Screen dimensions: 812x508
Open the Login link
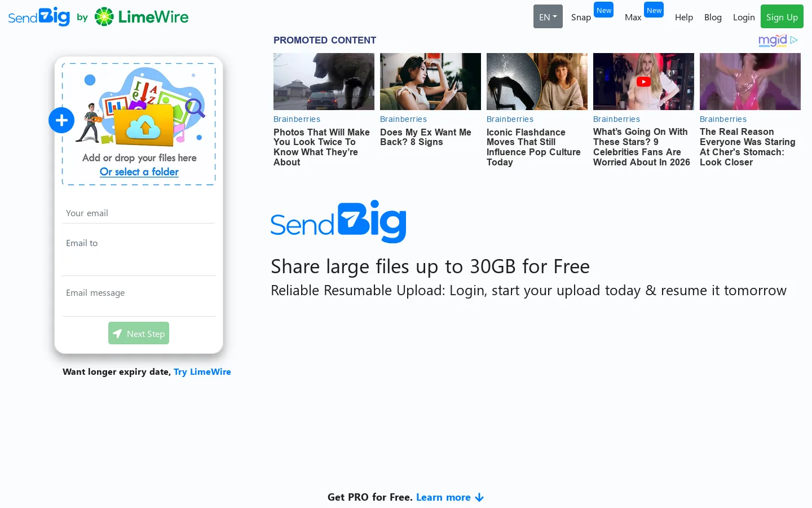tap(744, 17)
